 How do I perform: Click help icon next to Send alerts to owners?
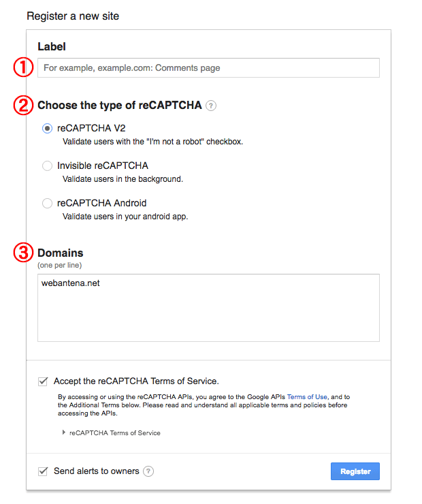pyautogui.click(x=148, y=471)
